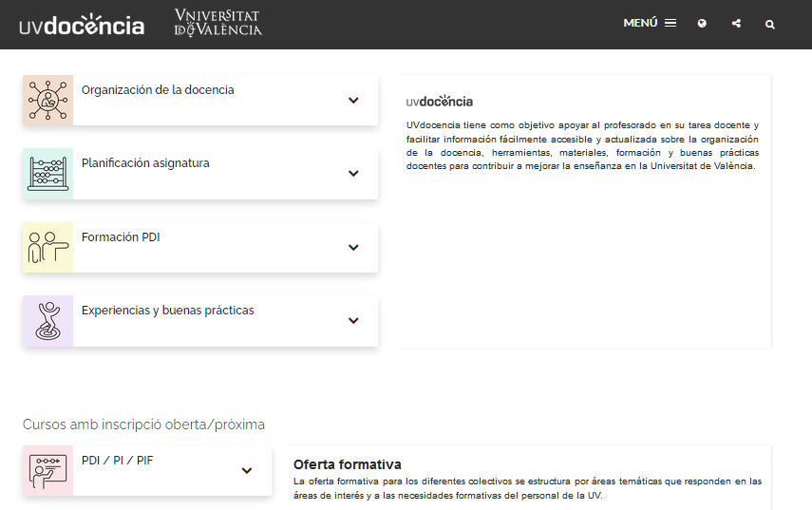Open the search magnifier icon

click(x=770, y=25)
